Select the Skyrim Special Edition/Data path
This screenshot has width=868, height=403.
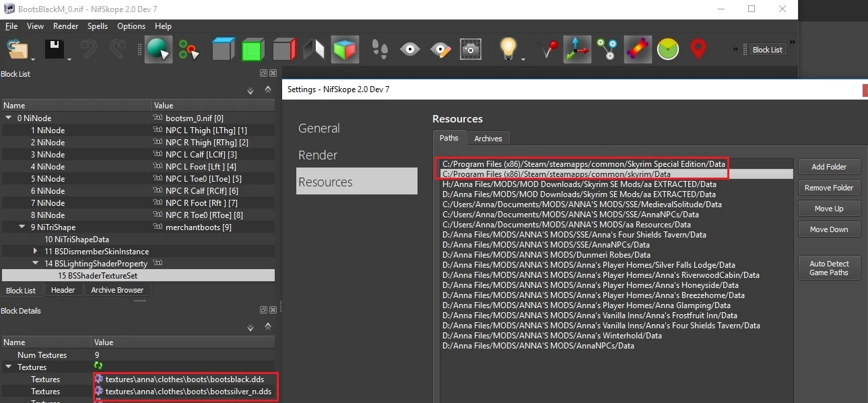click(616, 164)
